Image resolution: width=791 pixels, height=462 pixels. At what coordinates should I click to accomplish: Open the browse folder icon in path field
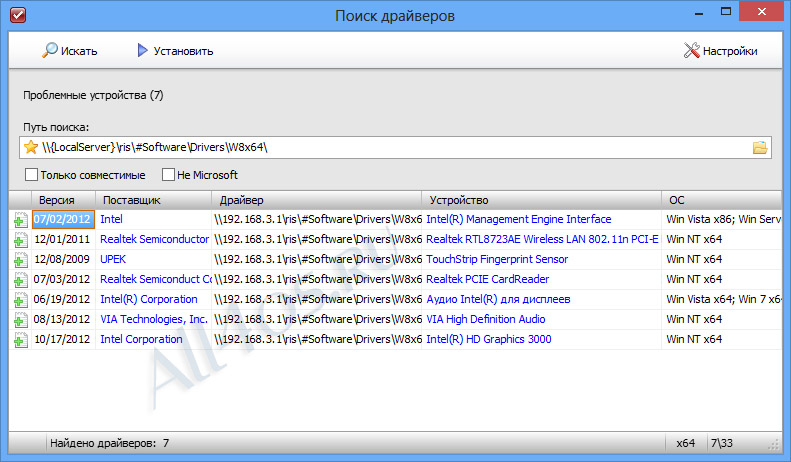point(760,147)
